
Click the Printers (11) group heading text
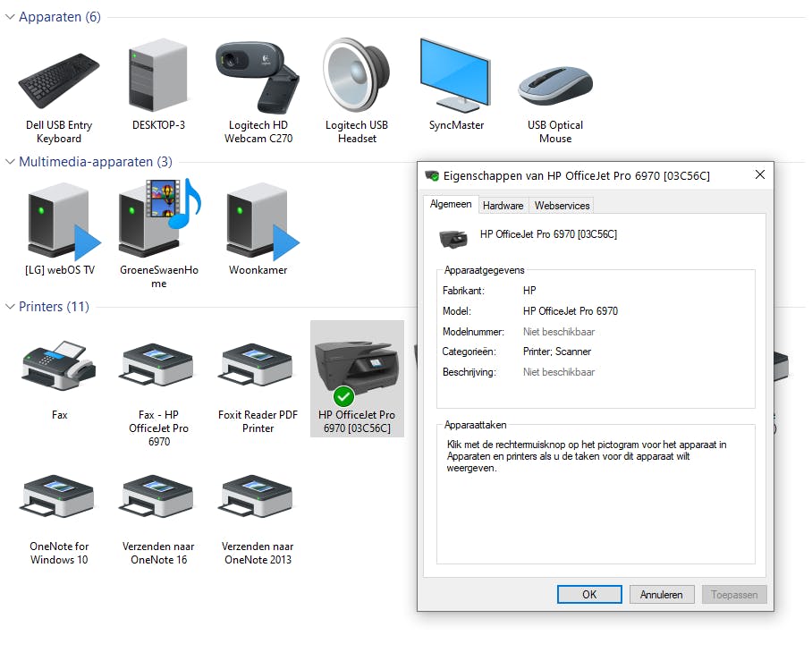(54, 307)
